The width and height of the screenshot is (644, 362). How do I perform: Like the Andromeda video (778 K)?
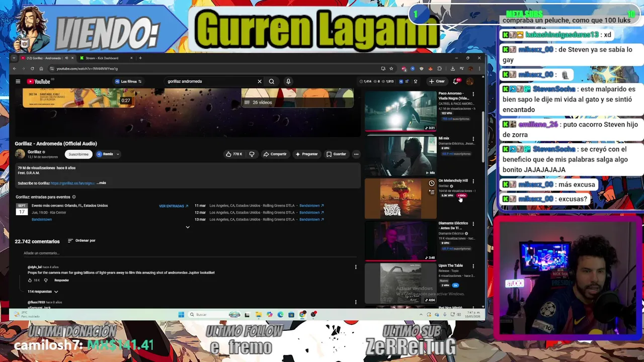click(234, 154)
